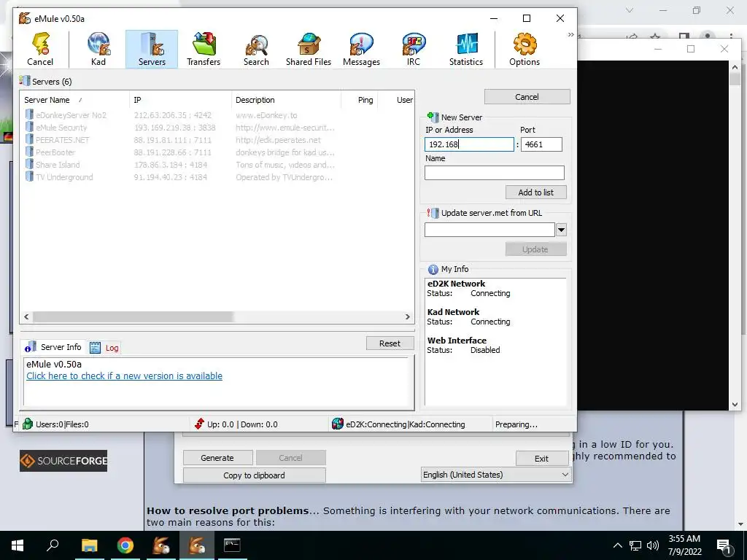Open Command Prompt from the taskbar
Screen dimensions: 747x560
[x=232, y=545]
